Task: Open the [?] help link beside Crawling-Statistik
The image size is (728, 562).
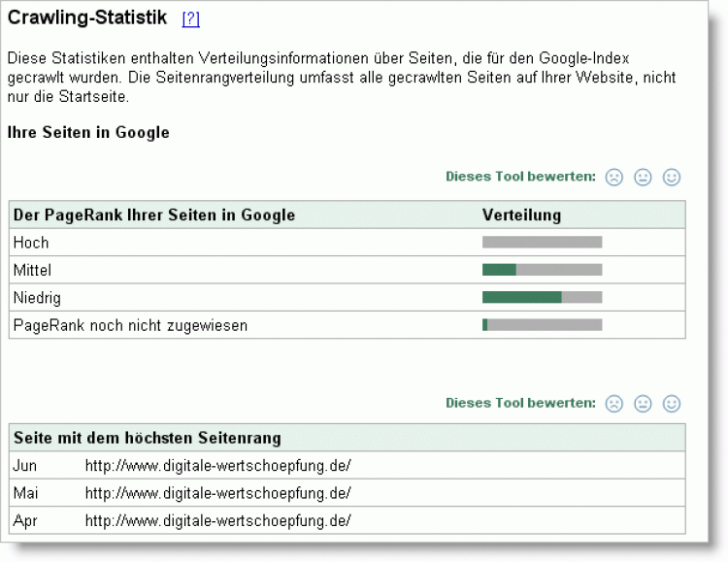Action: [190, 19]
